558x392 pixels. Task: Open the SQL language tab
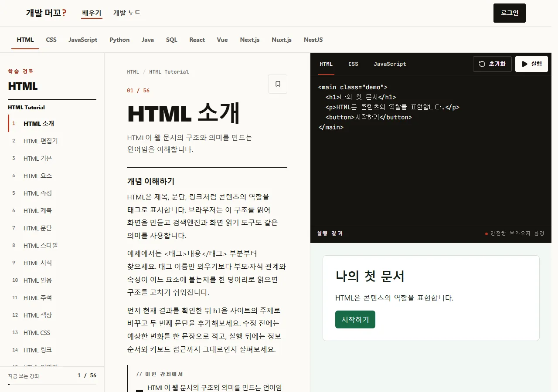(172, 40)
